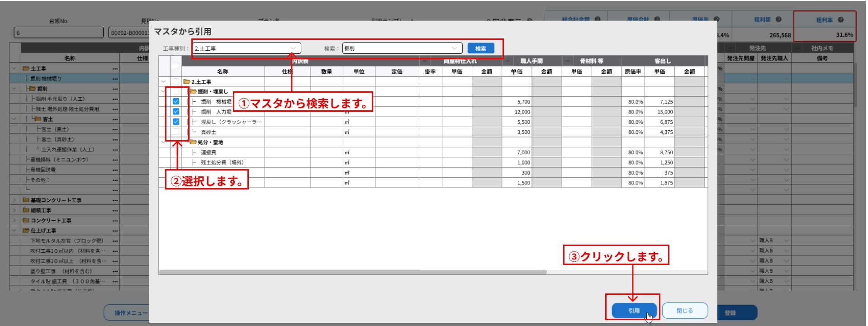Viewport: 868px width, 326px height.
Task: Expand コンクリート工事 node
Action: (x=14, y=220)
